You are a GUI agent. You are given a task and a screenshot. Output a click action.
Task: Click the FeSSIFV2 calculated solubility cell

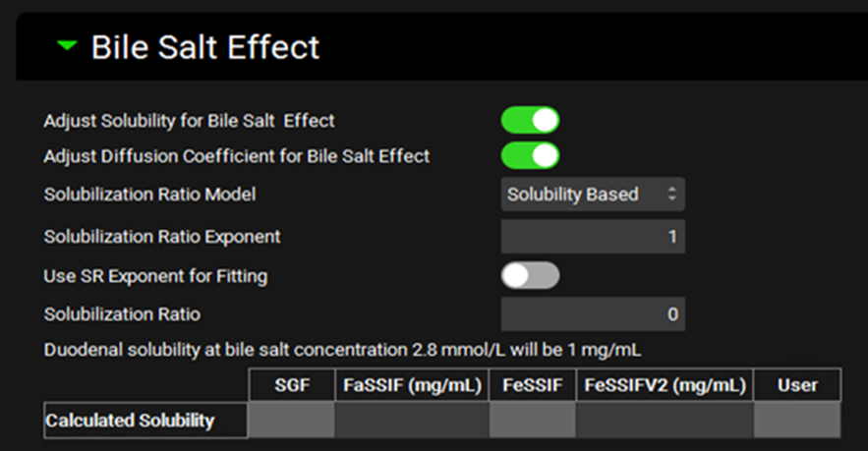click(x=665, y=421)
